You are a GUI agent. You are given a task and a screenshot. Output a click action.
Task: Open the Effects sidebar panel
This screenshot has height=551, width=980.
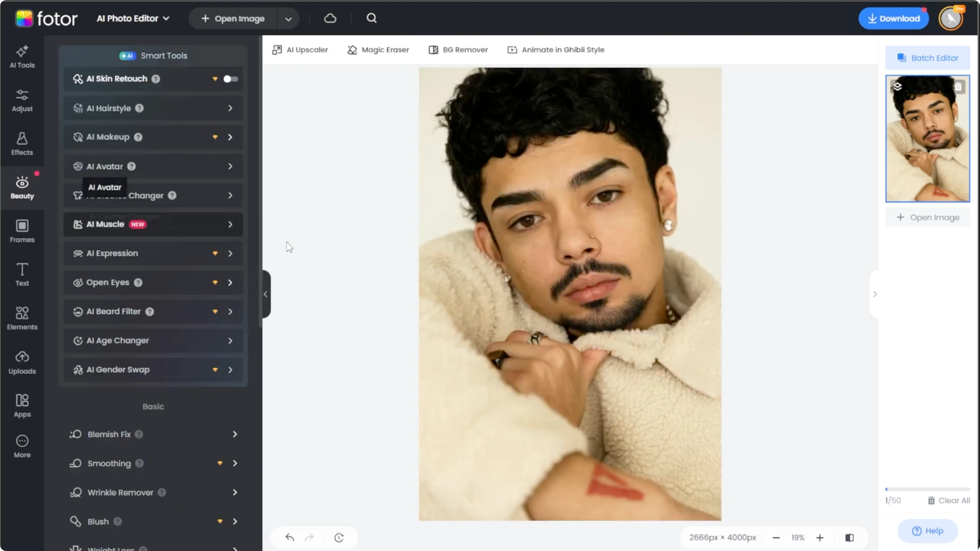click(x=22, y=145)
